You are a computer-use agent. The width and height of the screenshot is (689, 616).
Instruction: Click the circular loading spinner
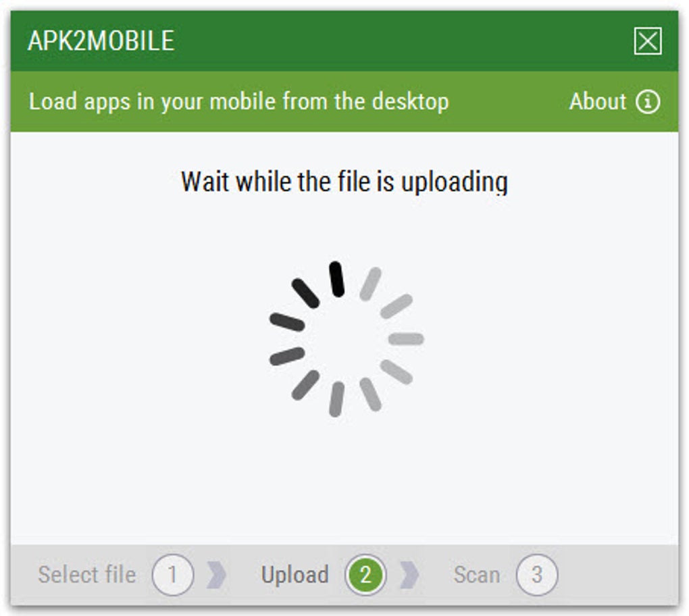347,339
